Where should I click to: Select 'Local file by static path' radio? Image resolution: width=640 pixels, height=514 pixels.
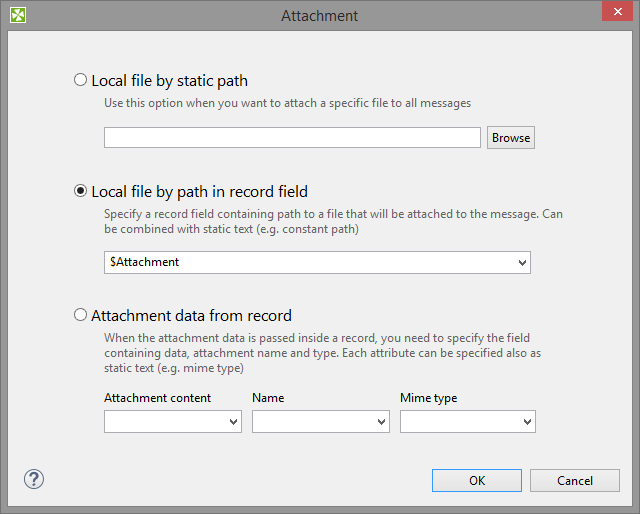tap(81, 80)
